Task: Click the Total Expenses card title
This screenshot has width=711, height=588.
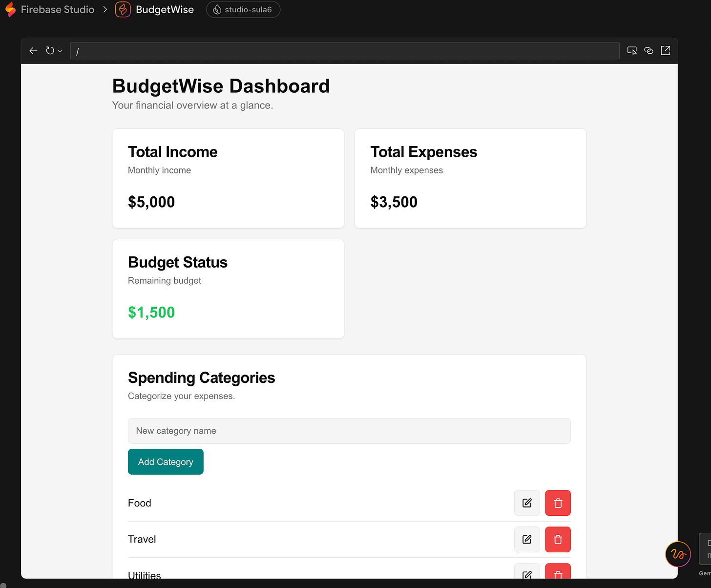Action: [x=424, y=152]
